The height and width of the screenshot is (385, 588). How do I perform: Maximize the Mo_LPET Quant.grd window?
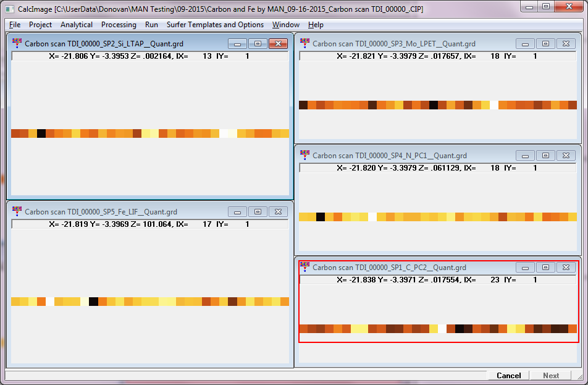pyautogui.click(x=545, y=44)
